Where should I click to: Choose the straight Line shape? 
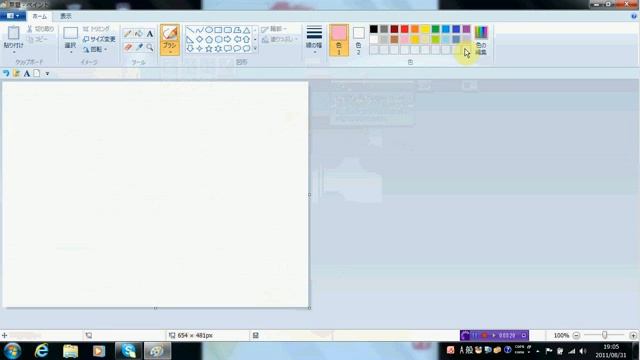pyautogui.click(x=190, y=30)
